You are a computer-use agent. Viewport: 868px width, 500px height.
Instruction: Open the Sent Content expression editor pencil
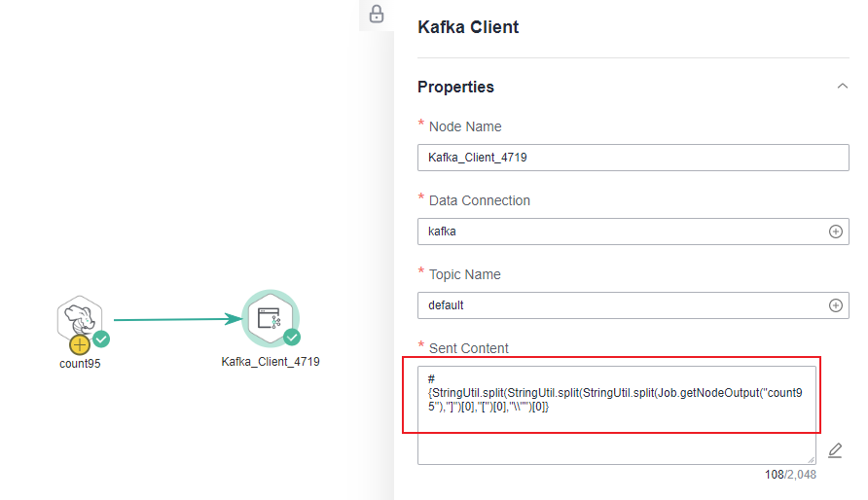pos(835,450)
